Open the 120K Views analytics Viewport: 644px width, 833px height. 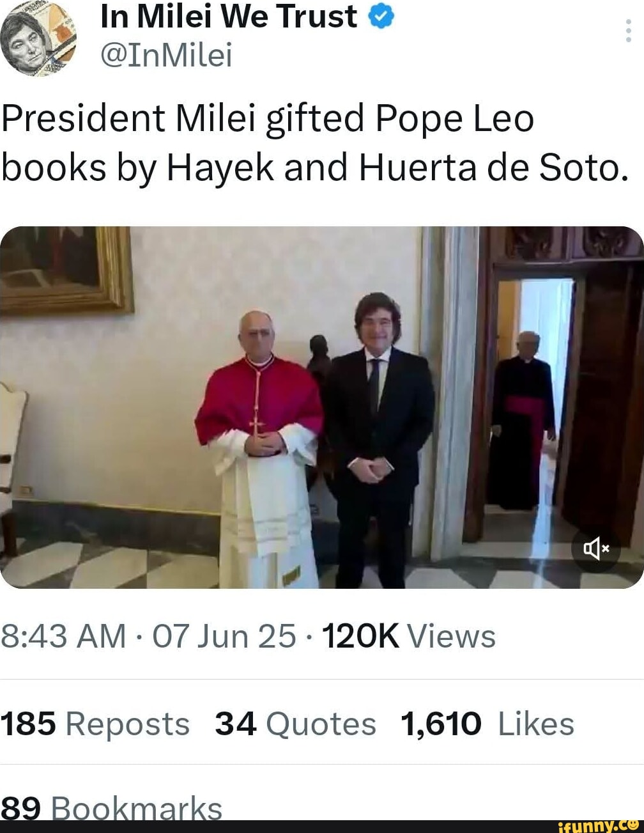[410, 635]
